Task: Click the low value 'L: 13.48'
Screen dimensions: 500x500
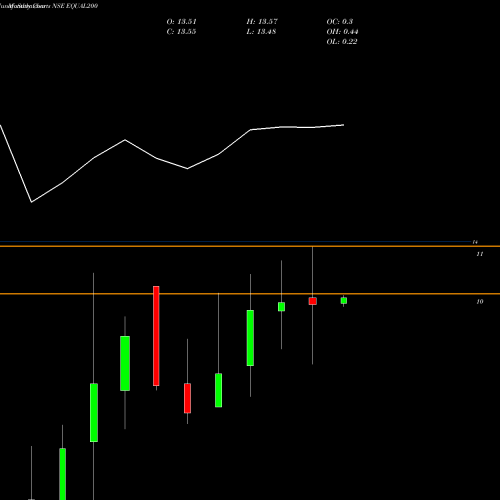Action: 261,32
